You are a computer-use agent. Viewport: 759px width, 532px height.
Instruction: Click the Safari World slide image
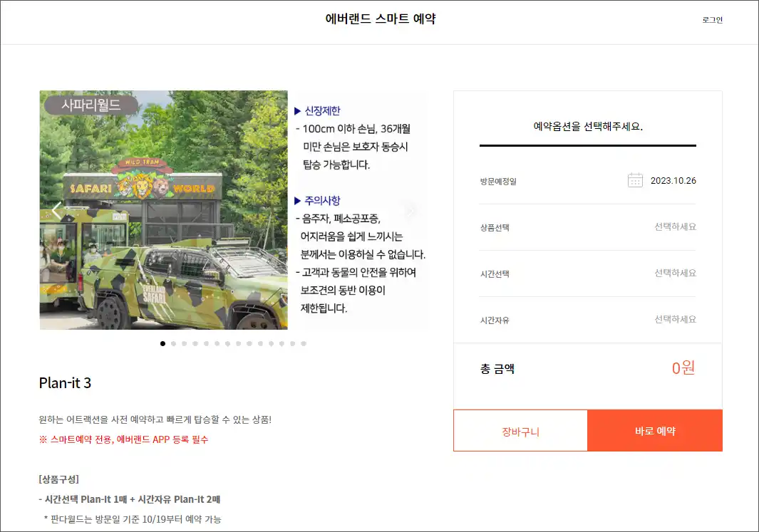164,210
